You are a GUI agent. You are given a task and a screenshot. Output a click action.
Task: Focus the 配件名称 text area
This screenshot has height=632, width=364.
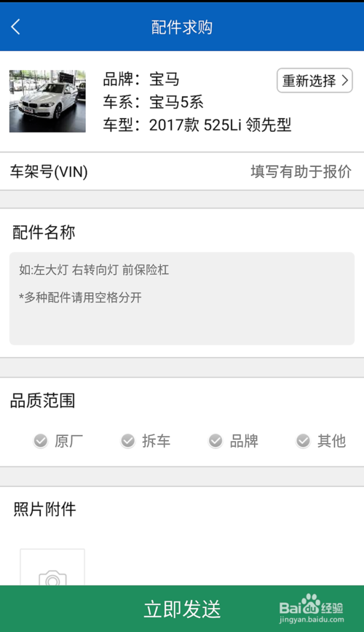pos(182,298)
